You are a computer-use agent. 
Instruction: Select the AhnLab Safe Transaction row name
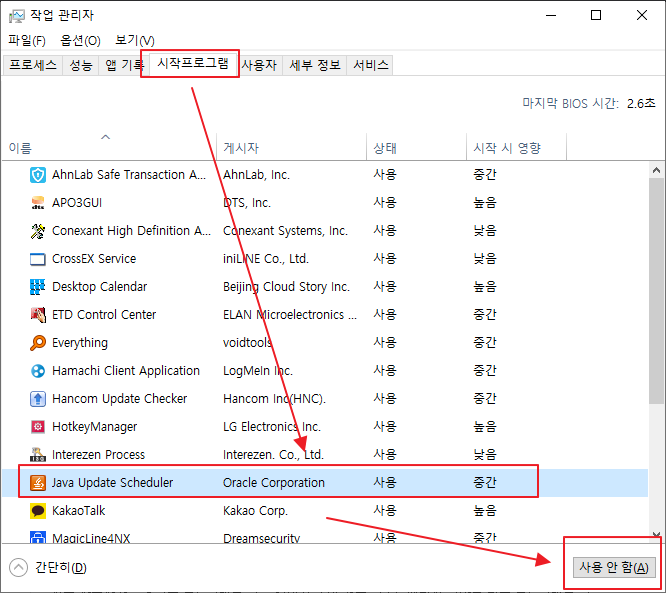(129, 175)
